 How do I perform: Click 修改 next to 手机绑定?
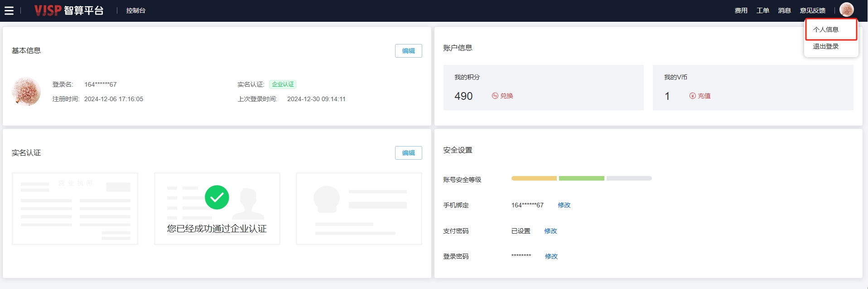564,205
